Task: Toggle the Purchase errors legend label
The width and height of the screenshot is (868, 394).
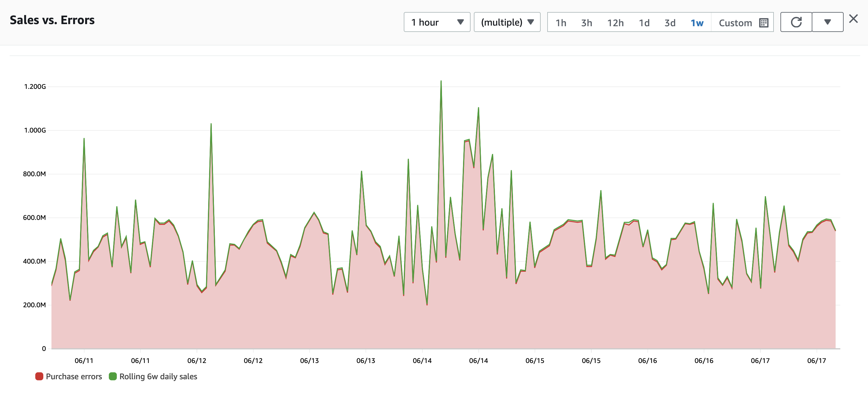Action: (x=74, y=377)
